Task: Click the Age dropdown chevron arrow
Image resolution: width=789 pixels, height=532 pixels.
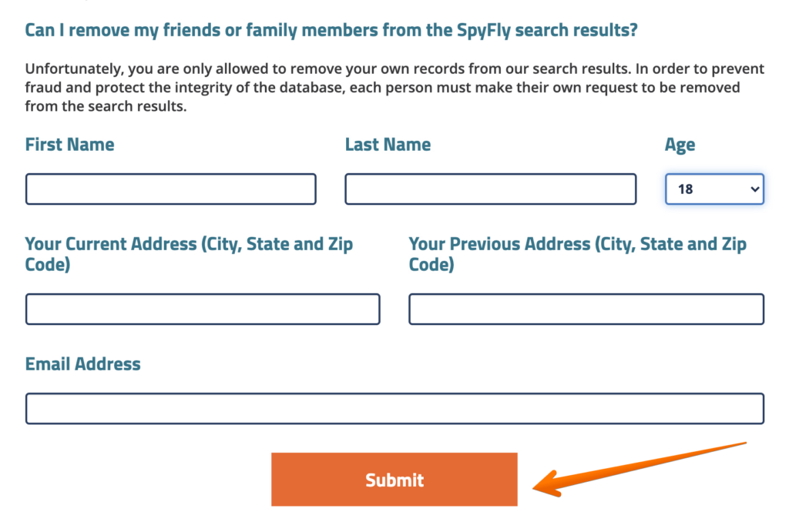Action: (x=753, y=189)
